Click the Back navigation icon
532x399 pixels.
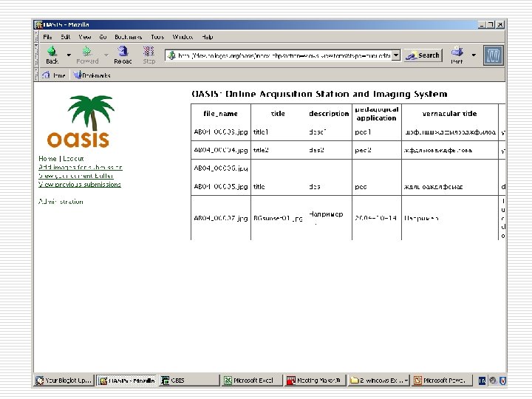tap(52, 52)
